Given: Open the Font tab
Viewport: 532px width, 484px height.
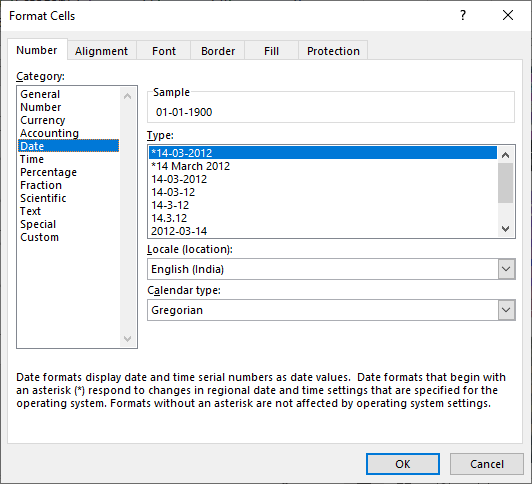Looking at the screenshot, I should [164, 51].
